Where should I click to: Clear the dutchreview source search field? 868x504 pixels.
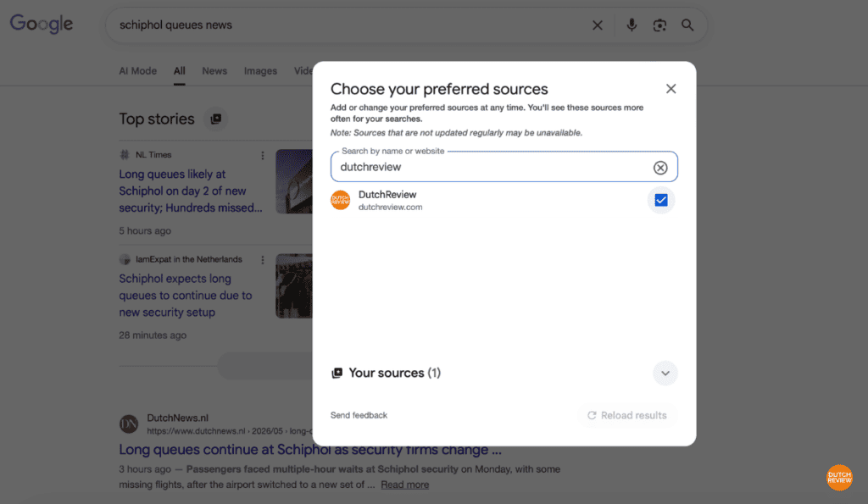click(x=659, y=167)
